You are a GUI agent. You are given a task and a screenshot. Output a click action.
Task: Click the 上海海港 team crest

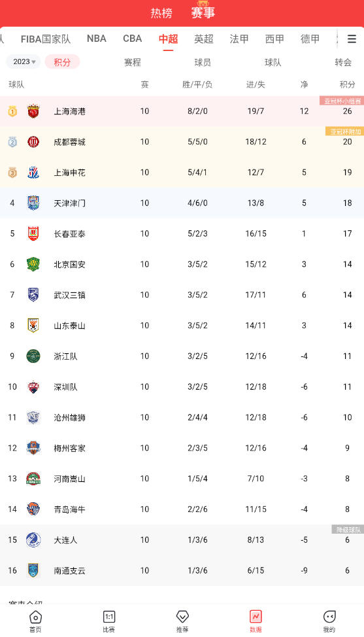click(33, 111)
